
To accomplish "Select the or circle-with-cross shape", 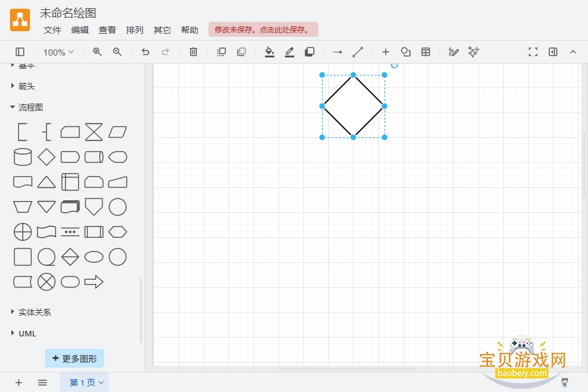I will (x=22, y=232).
